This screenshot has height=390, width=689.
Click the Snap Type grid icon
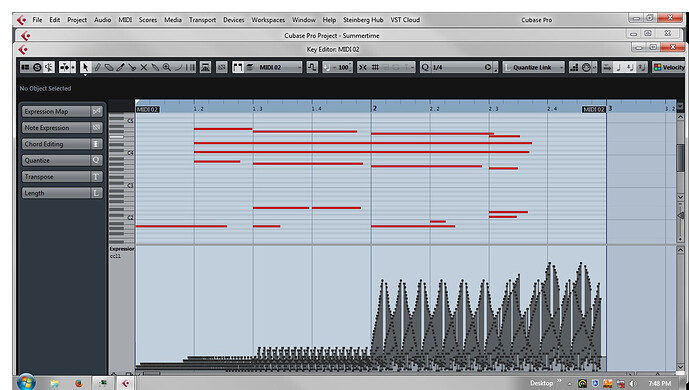coord(375,67)
